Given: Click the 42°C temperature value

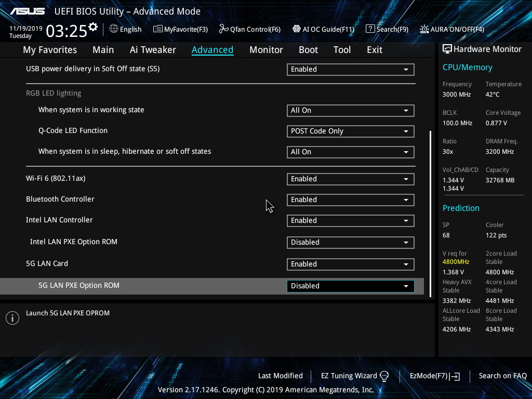Looking at the screenshot, I should pos(493,95).
